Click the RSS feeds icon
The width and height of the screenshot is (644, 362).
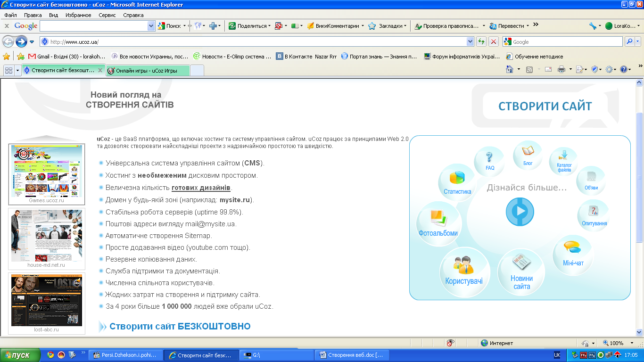point(529,69)
